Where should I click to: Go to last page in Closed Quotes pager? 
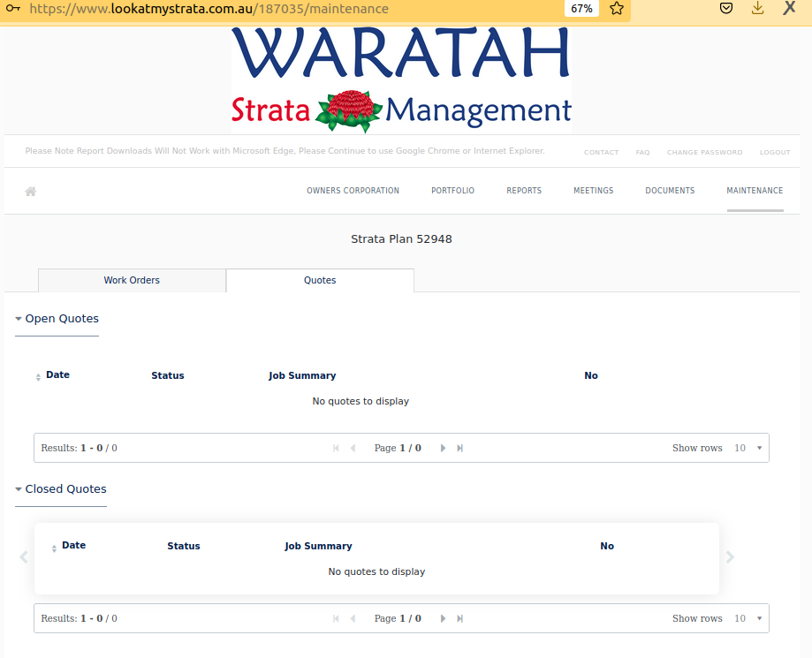tap(459, 618)
